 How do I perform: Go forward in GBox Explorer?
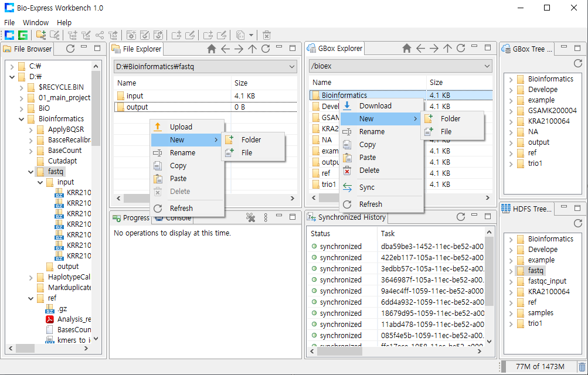[434, 48]
